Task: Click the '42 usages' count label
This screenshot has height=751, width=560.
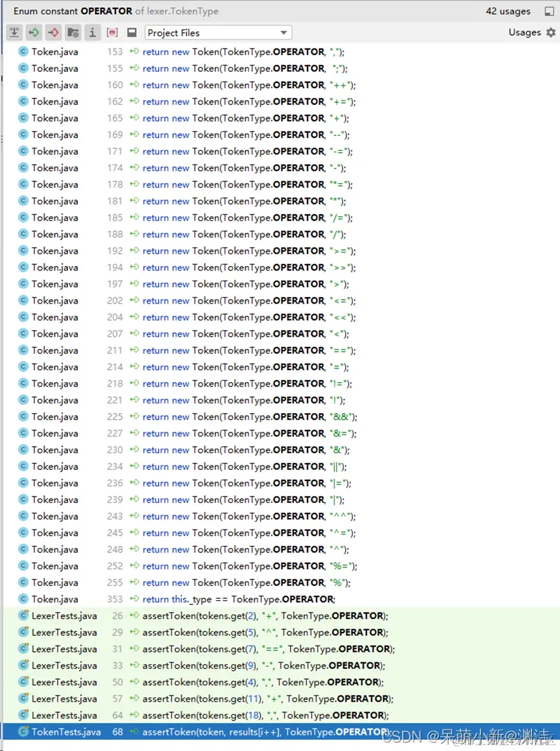Action: (508, 11)
